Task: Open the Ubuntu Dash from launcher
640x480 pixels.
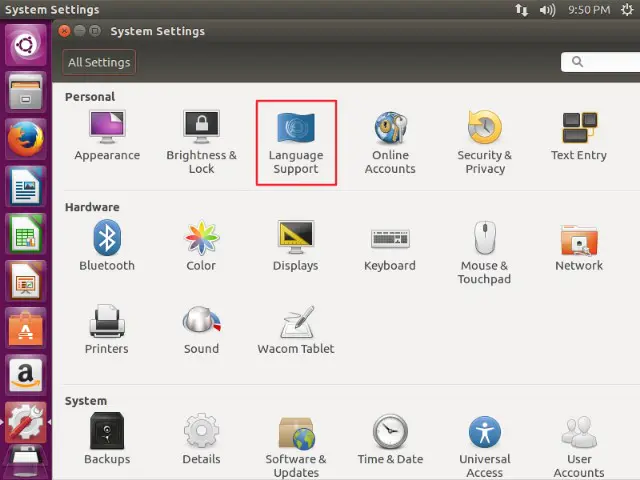Action: (x=26, y=44)
